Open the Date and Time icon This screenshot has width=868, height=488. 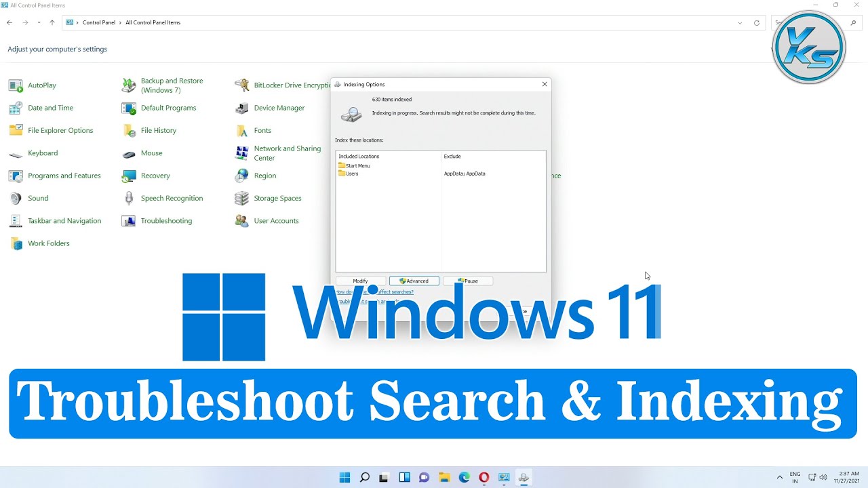click(16, 108)
